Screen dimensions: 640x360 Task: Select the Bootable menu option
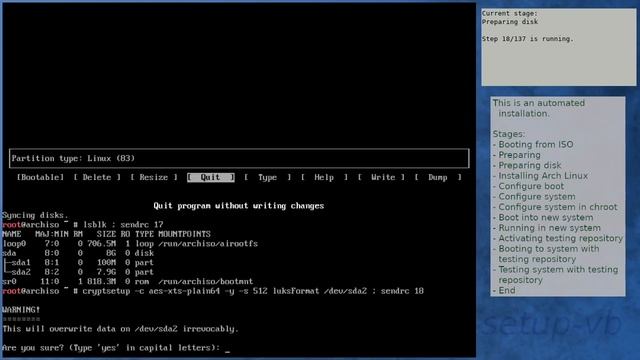[40, 177]
